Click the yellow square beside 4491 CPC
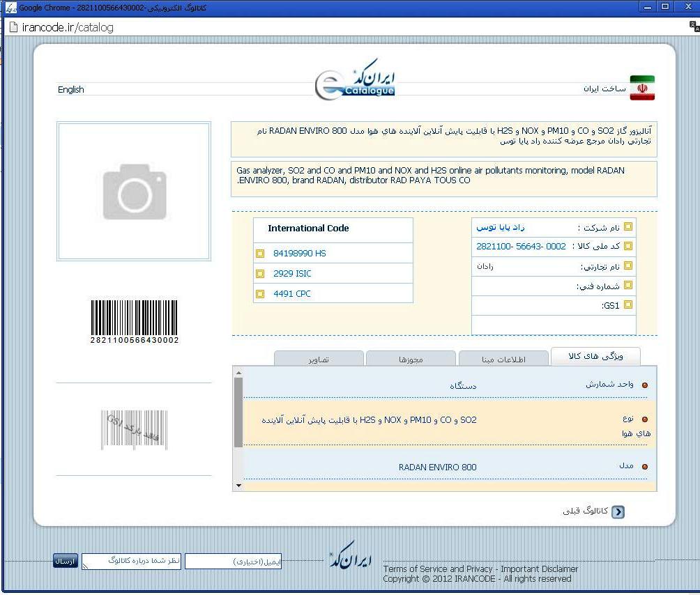This screenshot has width=700, height=595. pyautogui.click(x=260, y=293)
